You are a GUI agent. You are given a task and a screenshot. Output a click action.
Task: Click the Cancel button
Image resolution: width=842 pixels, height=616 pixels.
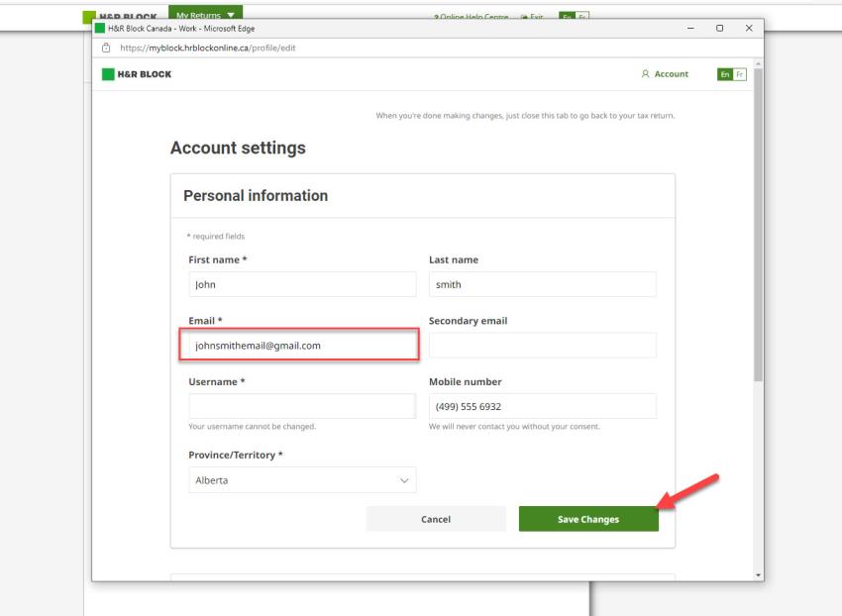(435, 519)
